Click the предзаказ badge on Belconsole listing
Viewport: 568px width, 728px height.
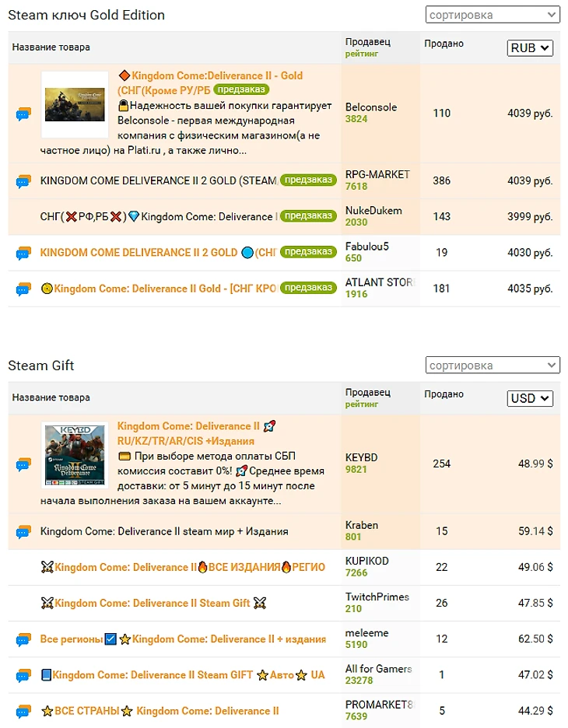(241, 89)
